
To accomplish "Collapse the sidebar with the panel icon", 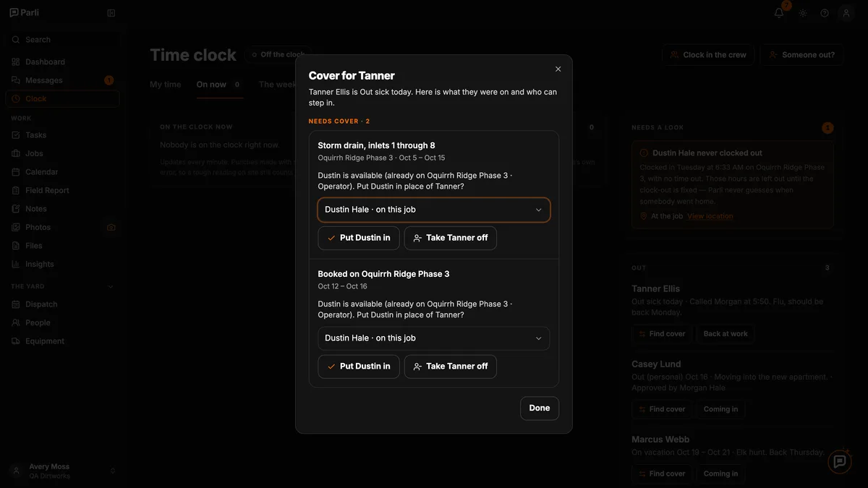I will coord(111,13).
